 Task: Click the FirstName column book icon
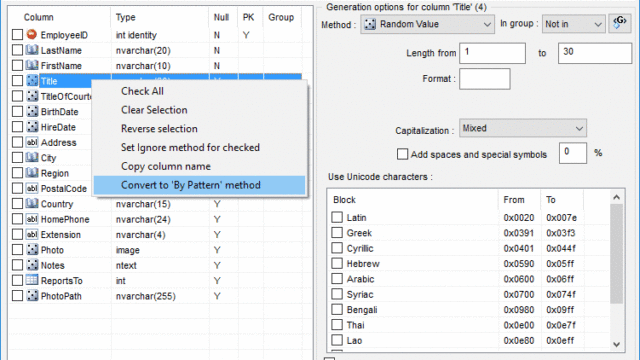[32, 65]
